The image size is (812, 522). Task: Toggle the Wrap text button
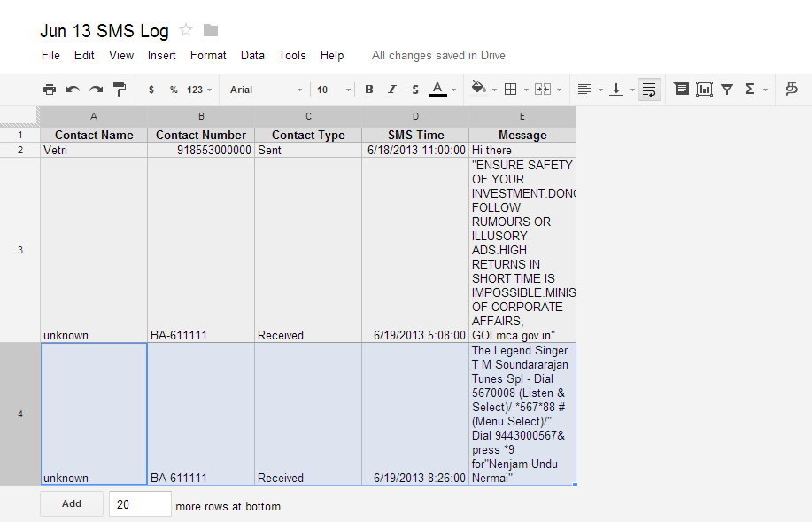(x=649, y=90)
